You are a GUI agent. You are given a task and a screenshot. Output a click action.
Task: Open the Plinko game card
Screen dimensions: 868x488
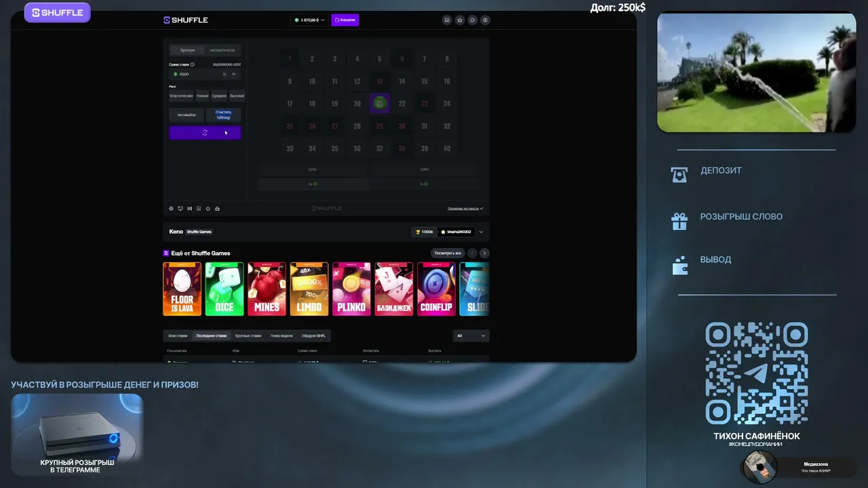click(x=351, y=289)
